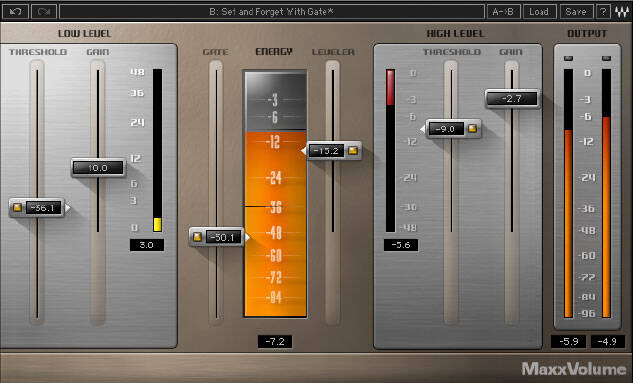Click the Low Level gain meter 3.0 readout
Screen dimensions: 633x383
coord(147,245)
